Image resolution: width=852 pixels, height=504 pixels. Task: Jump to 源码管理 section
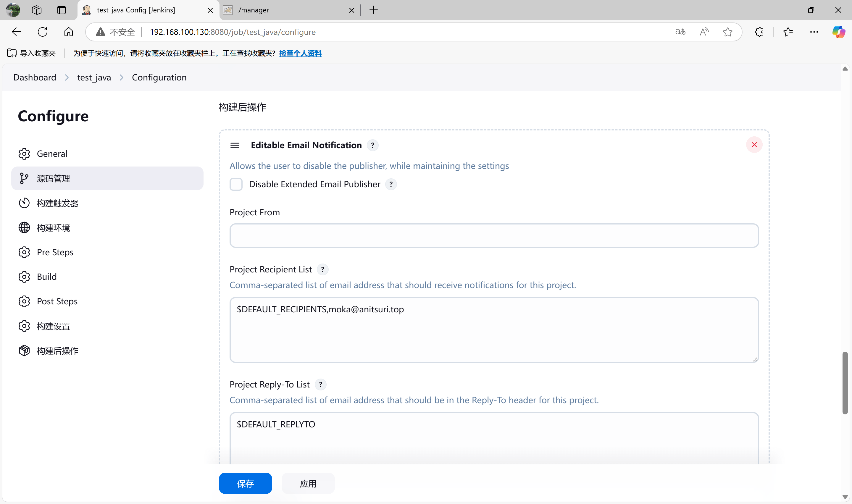pyautogui.click(x=53, y=178)
